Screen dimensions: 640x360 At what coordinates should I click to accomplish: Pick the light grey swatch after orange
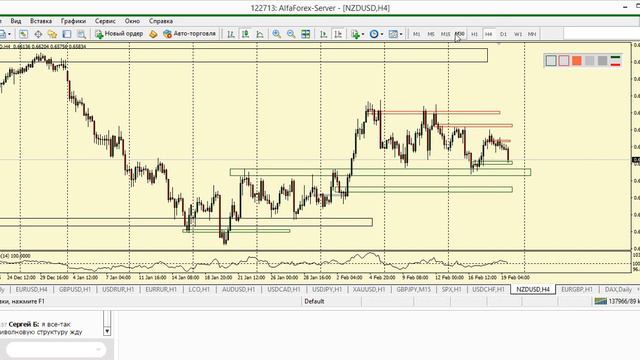click(589, 61)
